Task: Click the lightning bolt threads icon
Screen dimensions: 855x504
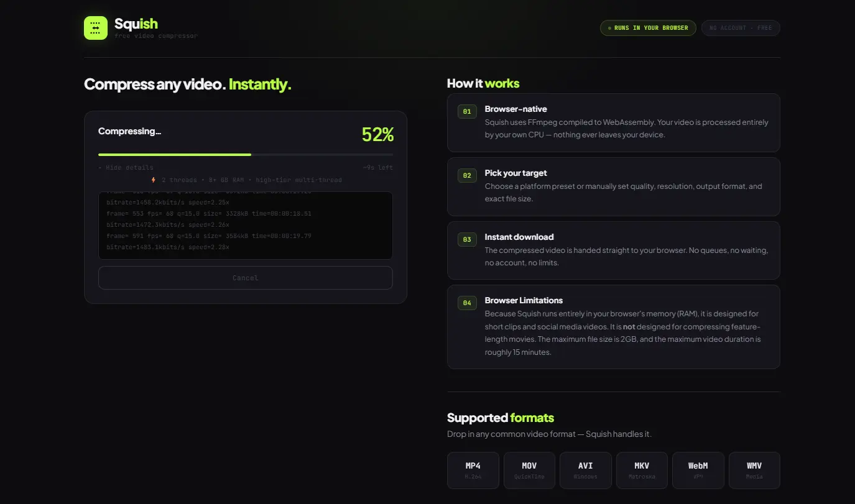Action: tap(154, 180)
